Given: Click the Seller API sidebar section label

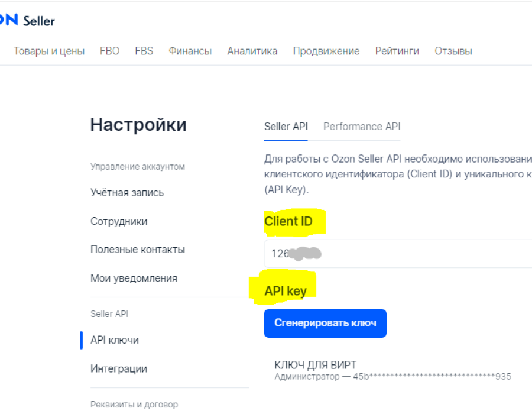Looking at the screenshot, I should pos(109,314).
